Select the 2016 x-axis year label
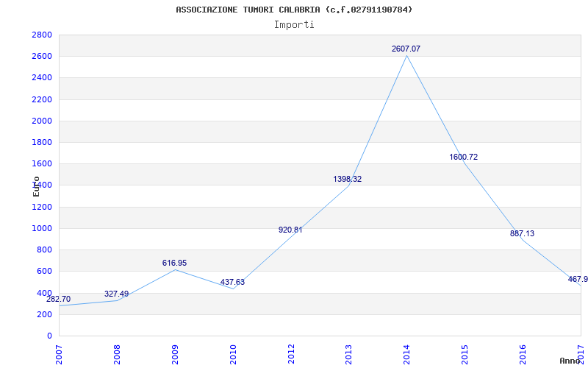The image size is (588, 368). pyautogui.click(x=523, y=355)
